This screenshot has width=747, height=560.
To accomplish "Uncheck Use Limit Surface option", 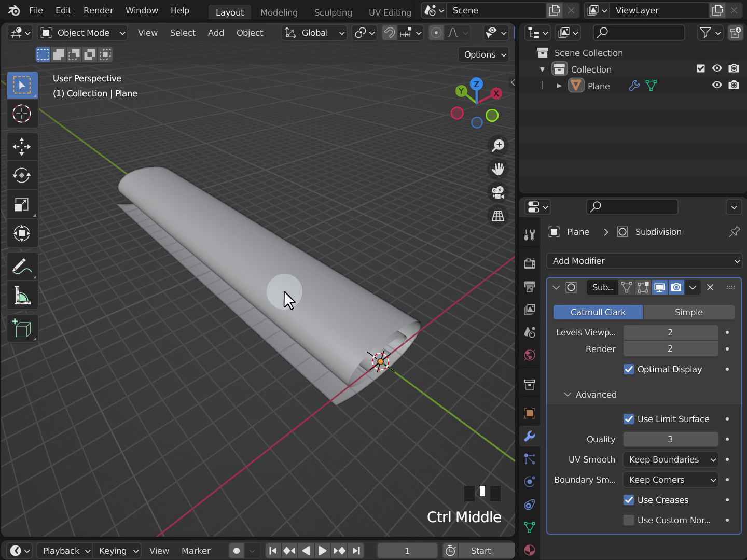I will pyautogui.click(x=629, y=419).
